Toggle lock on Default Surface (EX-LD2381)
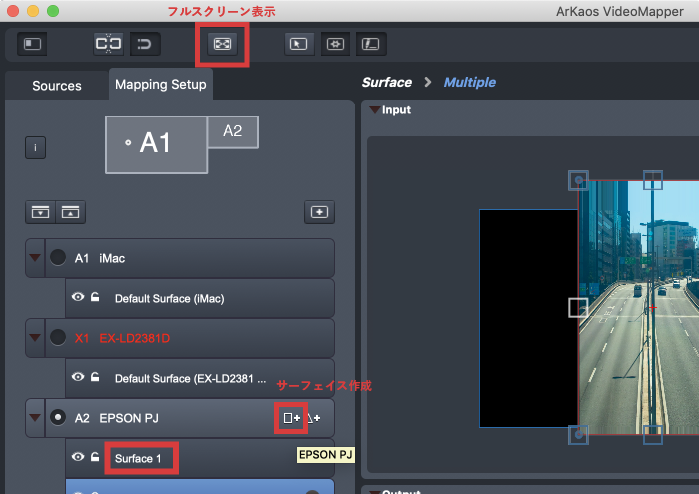The width and height of the screenshot is (699, 494). tap(95, 377)
